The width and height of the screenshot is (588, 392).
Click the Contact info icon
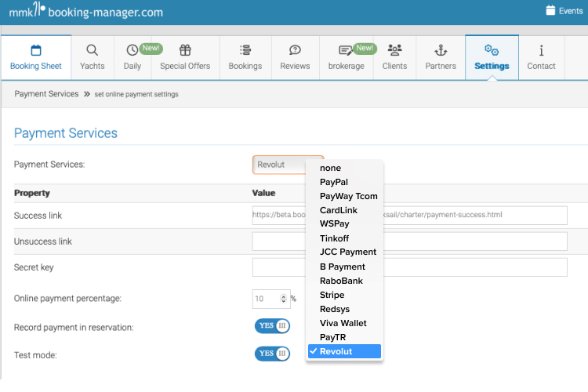point(541,50)
